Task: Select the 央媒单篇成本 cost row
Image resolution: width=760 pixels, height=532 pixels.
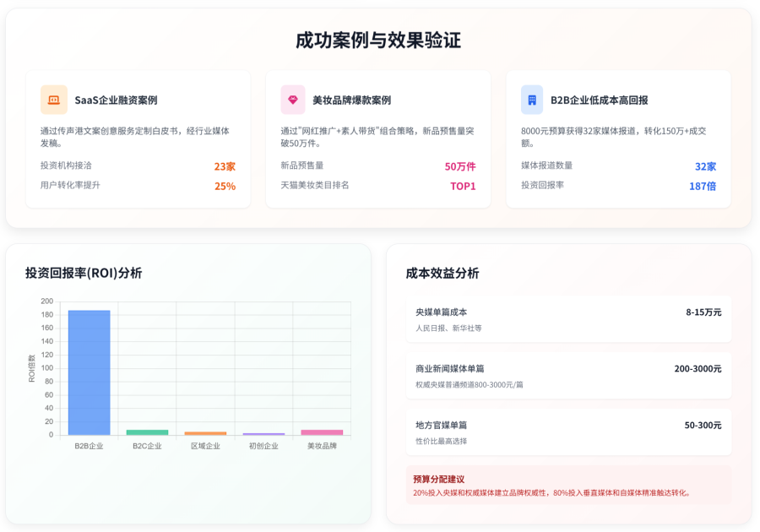Action: (568, 319)
